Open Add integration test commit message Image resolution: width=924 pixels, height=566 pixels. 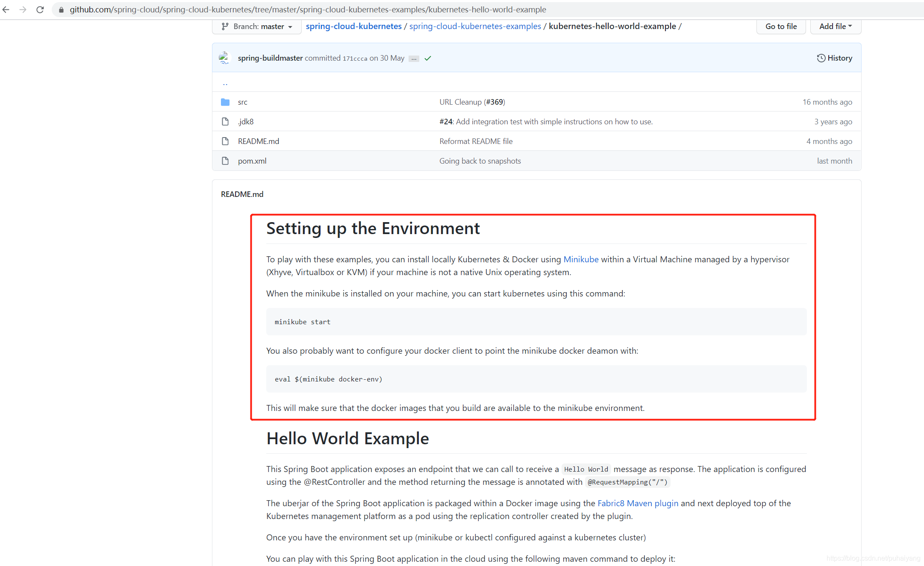554,122
